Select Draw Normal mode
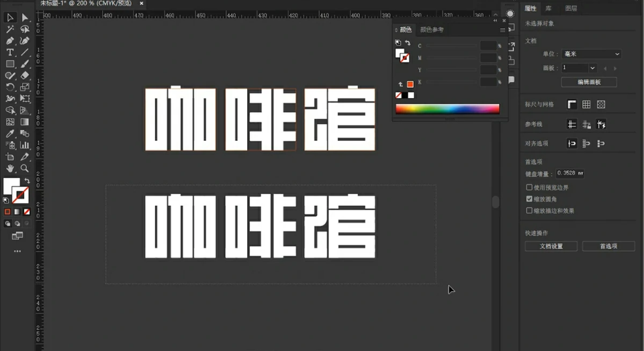This screenshot has width=644, height=351. pos(7,223)
